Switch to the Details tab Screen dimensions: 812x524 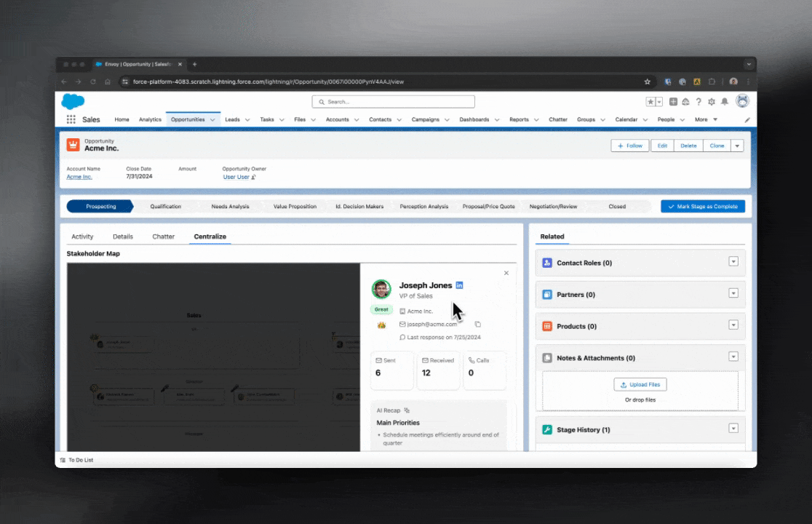[x=123, y=237]
